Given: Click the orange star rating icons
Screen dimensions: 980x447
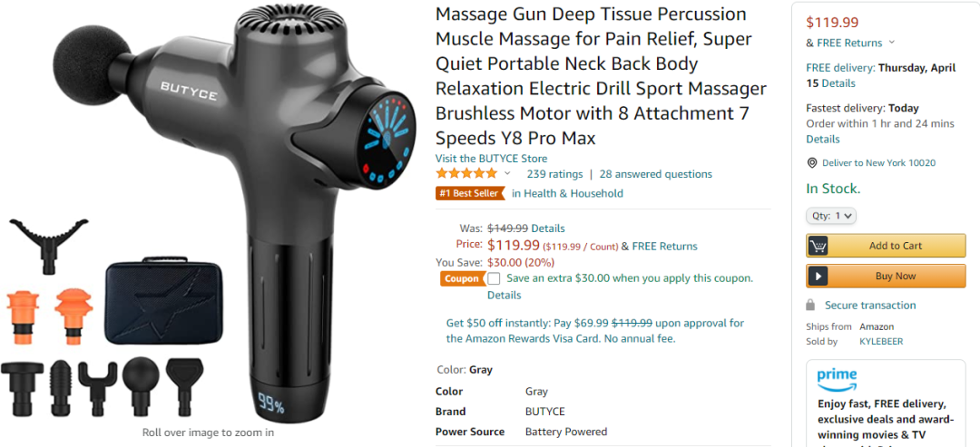Looking at the screenshot, I should coord(467,173).
